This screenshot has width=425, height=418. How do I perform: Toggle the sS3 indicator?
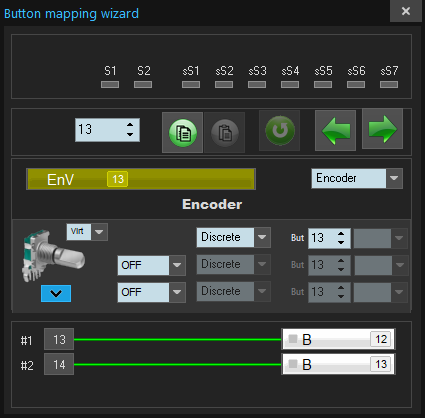click(257, 85)
